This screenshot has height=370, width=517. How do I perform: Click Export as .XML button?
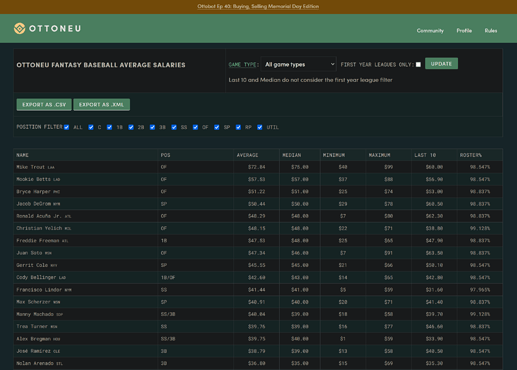click(x=102, y=105)
